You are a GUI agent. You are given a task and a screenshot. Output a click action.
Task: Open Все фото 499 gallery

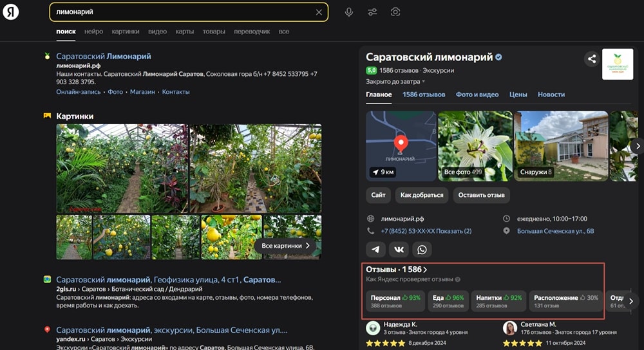pyautogui.click(x=475, y=146)
